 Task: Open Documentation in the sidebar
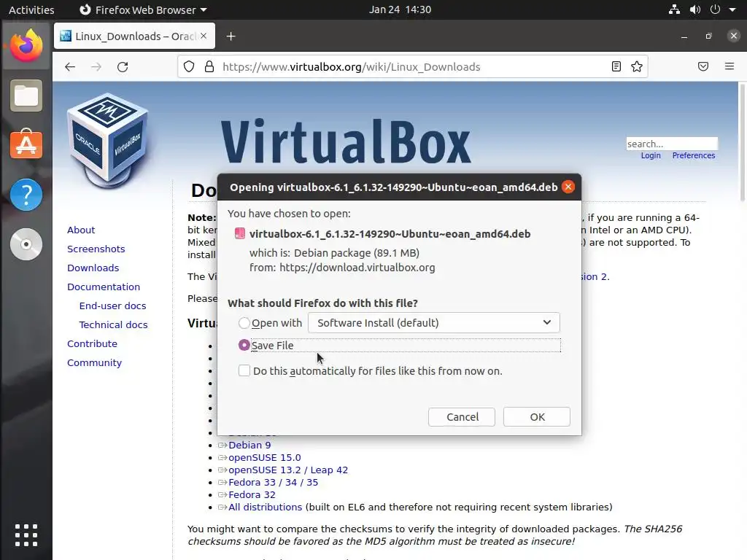tap(104, 287)
